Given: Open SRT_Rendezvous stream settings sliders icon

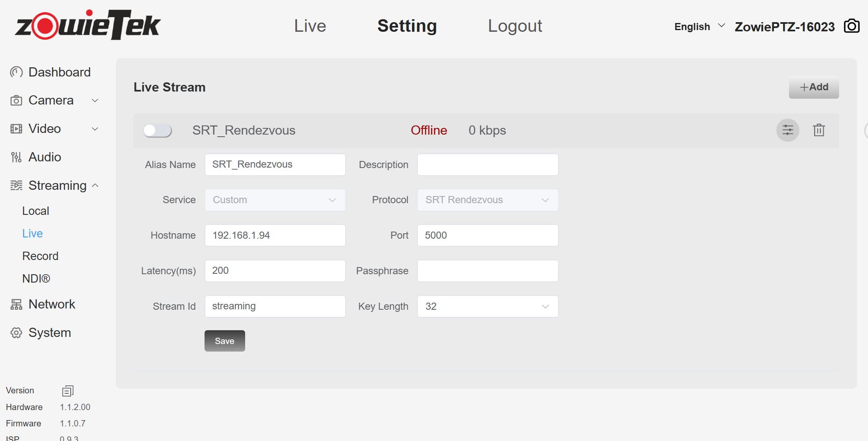Looking at the screenshot, I should [787, 130].
